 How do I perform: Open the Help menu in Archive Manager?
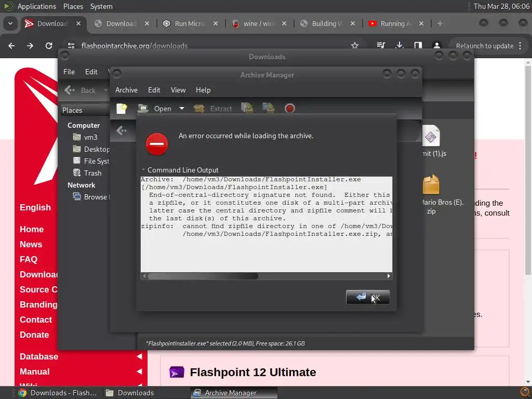(x=203, y=90)
